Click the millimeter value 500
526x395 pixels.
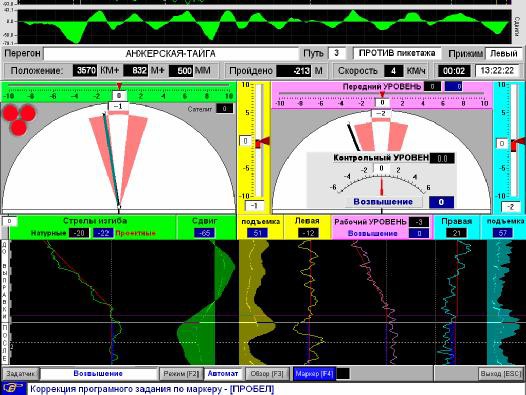click(x=181, y=71)
